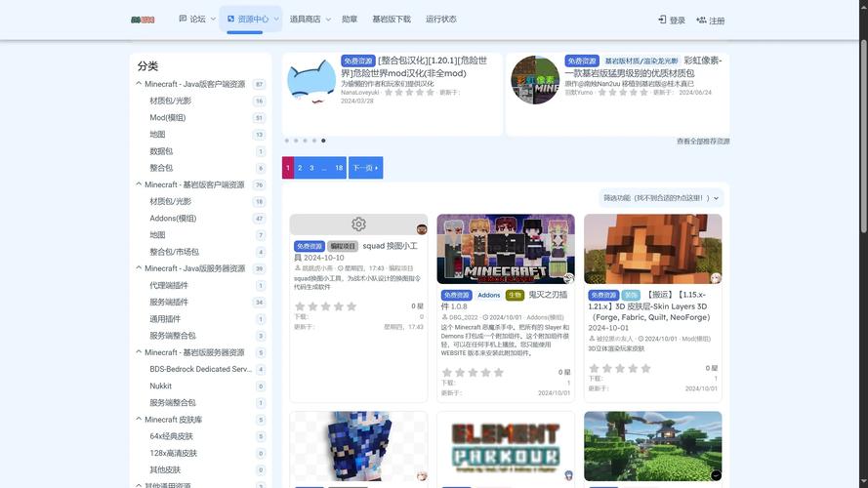
Task: Click author avatar on 3D Skin Layers card
Action: pyautogui.click(x=716, y=278)
